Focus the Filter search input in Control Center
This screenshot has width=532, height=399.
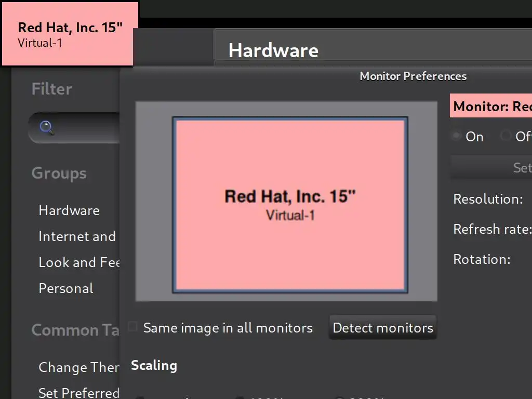click(x=74, y=128)
